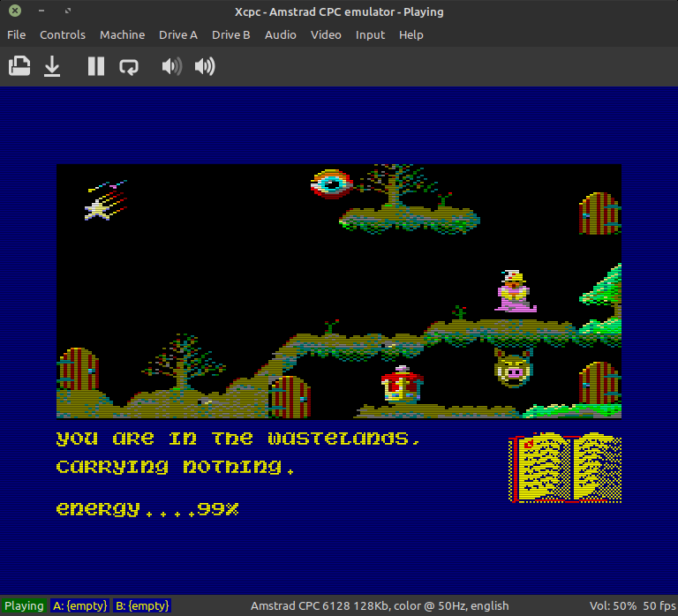Decrease volume with the quieter speaker icon
The image size is (678, 616).
coord(171,66)
